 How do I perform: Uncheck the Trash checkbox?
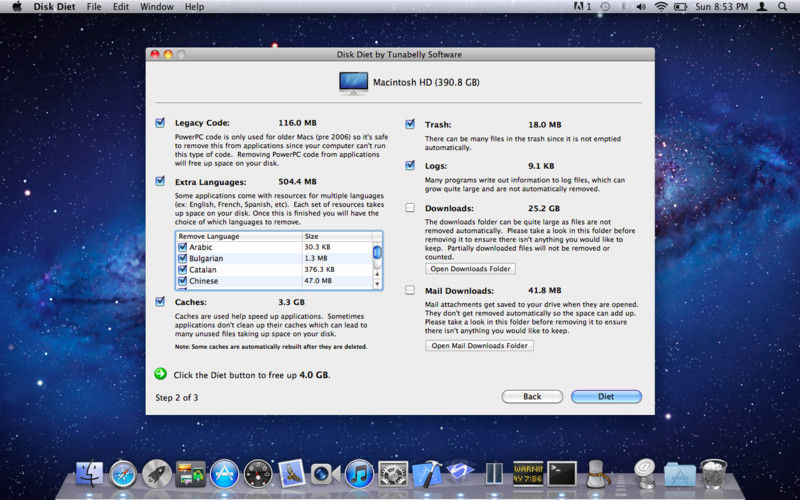[410, 124]
